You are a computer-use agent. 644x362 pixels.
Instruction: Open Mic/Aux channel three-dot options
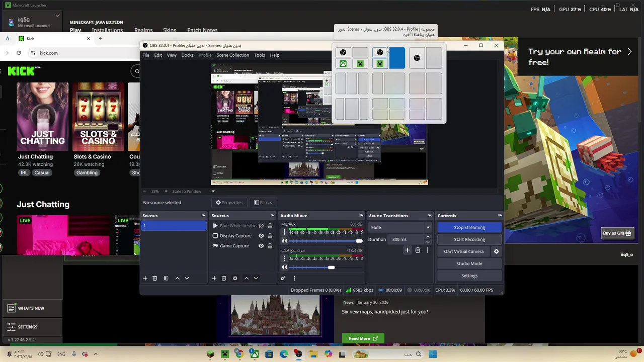(x=284, y=232)
